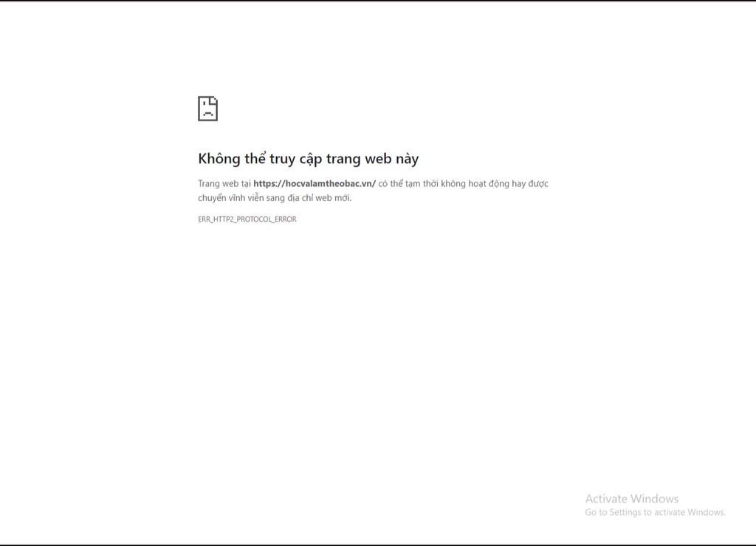Viewport: 756px width, 546px height.
Task: Click the word "này" ending the heading
Action: [408, 159]
